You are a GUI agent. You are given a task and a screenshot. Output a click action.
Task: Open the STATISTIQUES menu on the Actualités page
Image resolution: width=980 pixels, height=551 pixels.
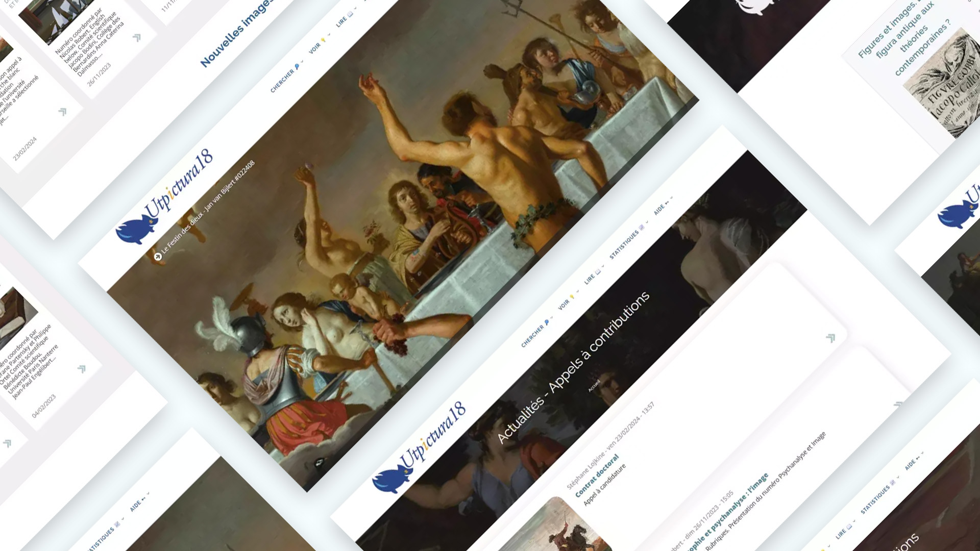pos(624,245)
